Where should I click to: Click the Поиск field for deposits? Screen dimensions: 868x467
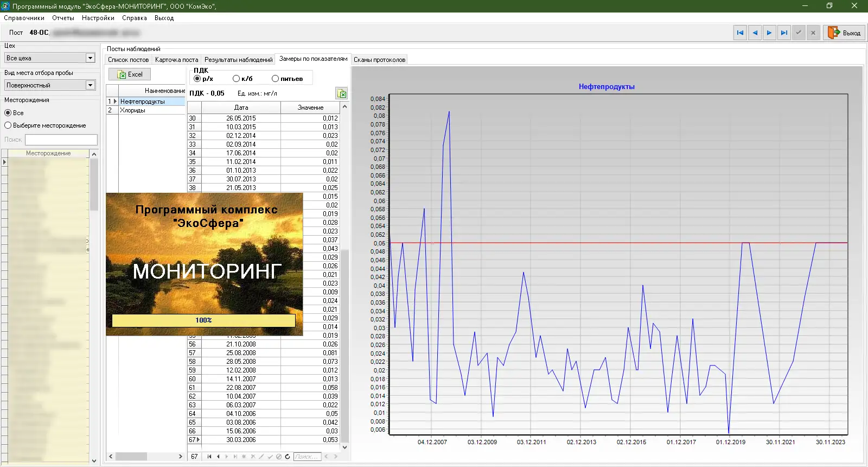61,140
